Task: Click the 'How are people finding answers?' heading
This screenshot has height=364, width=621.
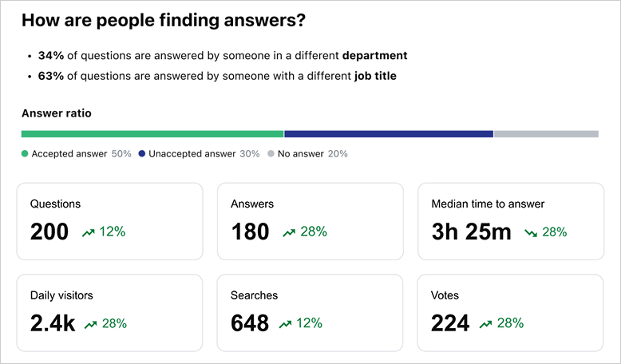Action: (164, 22)
